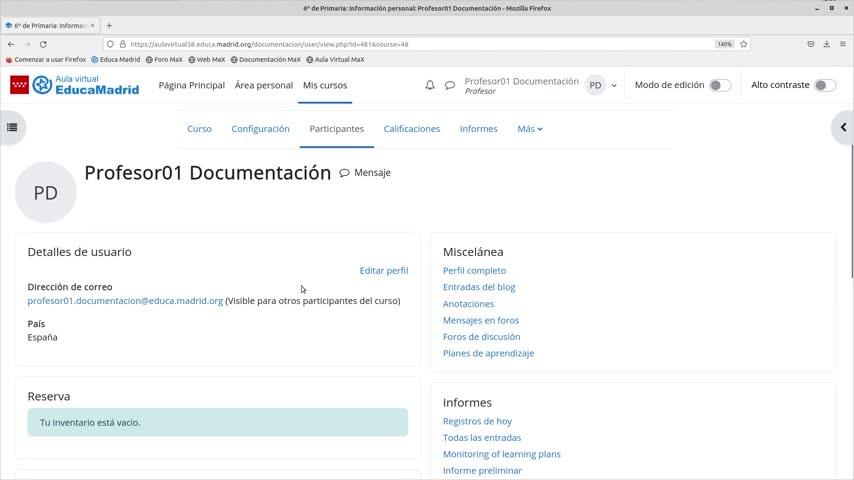Close the 6º de Primaria browser tab
Image resolution: width=854 pixels, height=480 pixels.
(x=93, y=26)
